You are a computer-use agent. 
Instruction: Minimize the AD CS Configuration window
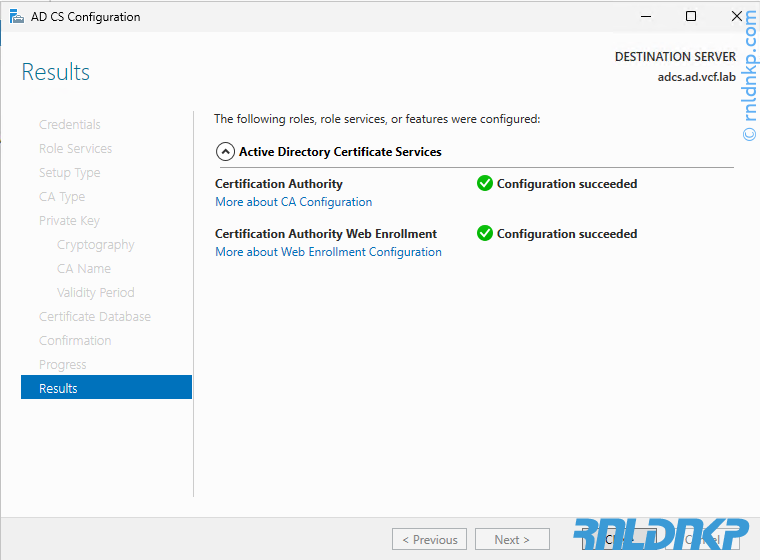coord(645,17)
